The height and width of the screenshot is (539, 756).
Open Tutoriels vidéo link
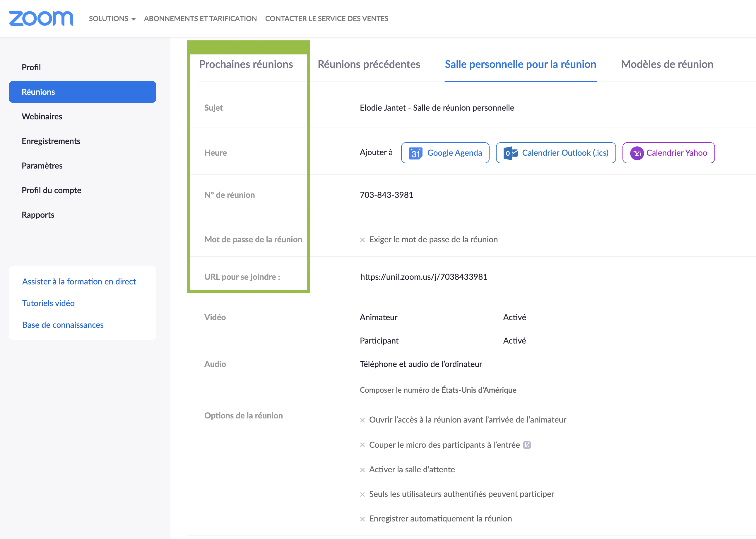click(x=49, y=303)
